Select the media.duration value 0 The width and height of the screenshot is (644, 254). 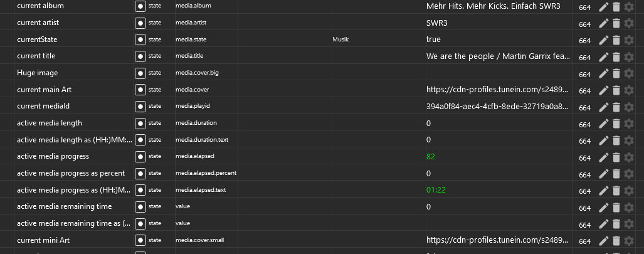(428, 124)
